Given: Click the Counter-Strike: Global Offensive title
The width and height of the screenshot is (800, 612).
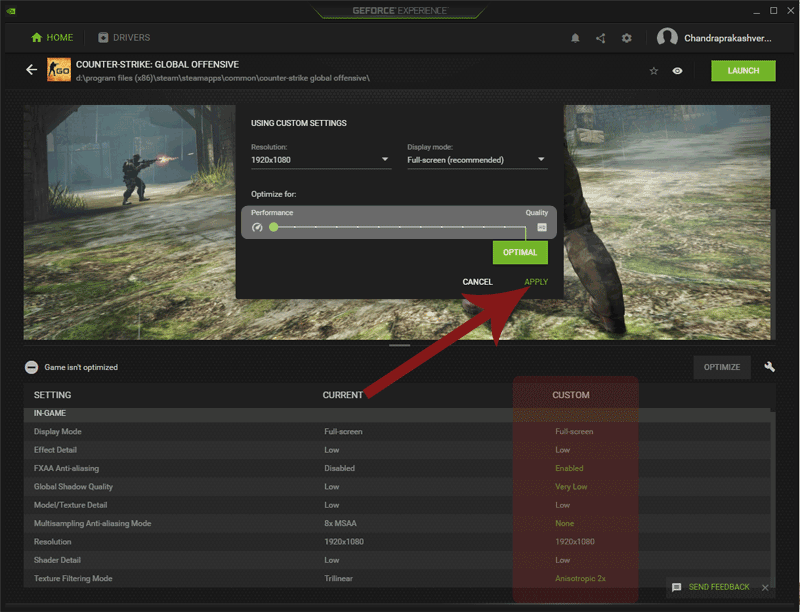Looking at the screenshot, I should pos(157,65).
